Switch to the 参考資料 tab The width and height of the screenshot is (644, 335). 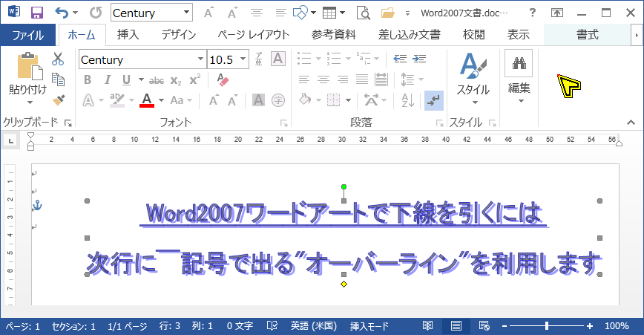coord(334,35)
